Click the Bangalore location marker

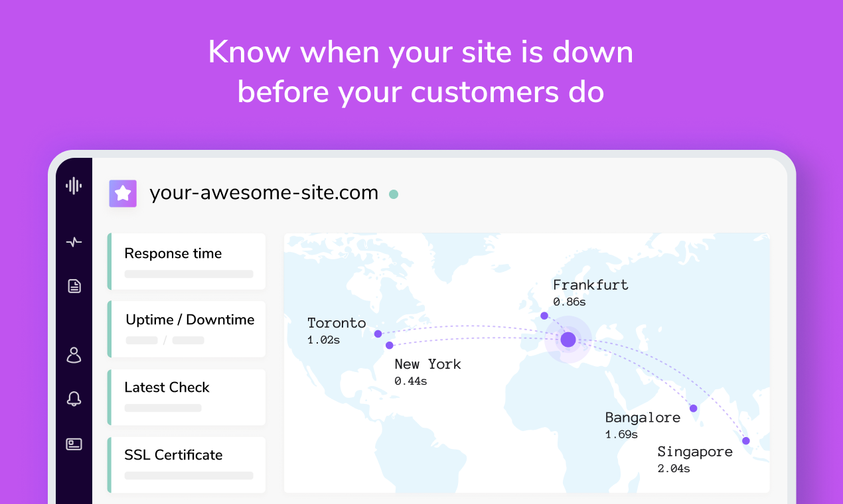[693, 409]
